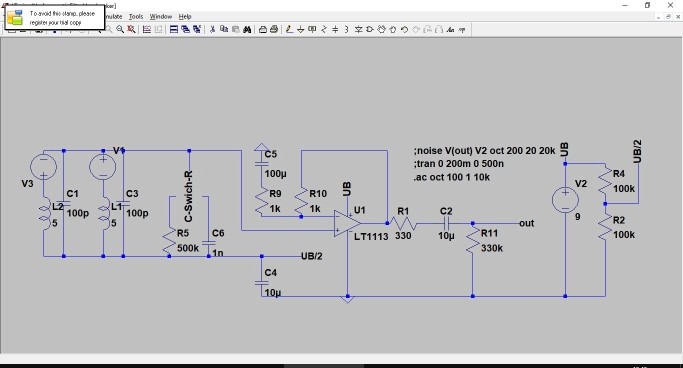
Task: Click the Tile Windows icon
Action: pyautogui.click(x=174, y=30)
